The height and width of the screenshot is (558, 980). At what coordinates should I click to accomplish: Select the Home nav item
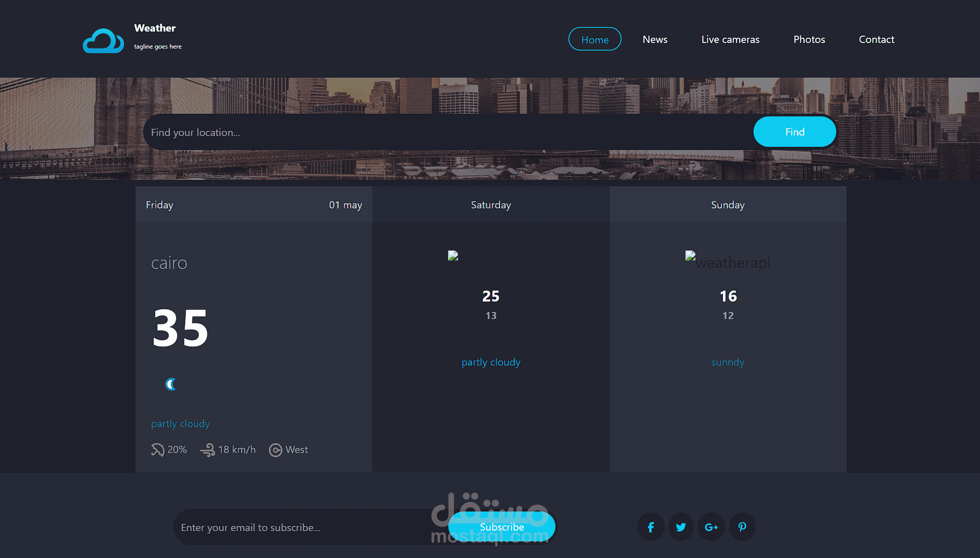click(x=595, y=39)
